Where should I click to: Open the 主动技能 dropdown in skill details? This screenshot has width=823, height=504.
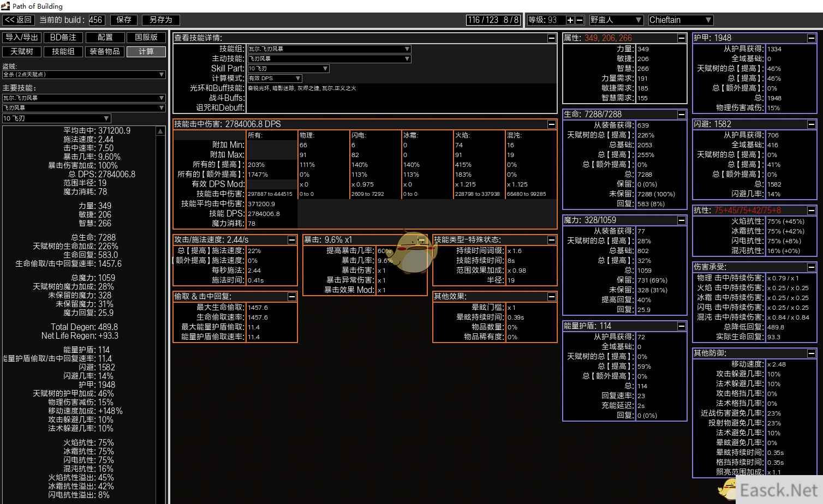329,59
